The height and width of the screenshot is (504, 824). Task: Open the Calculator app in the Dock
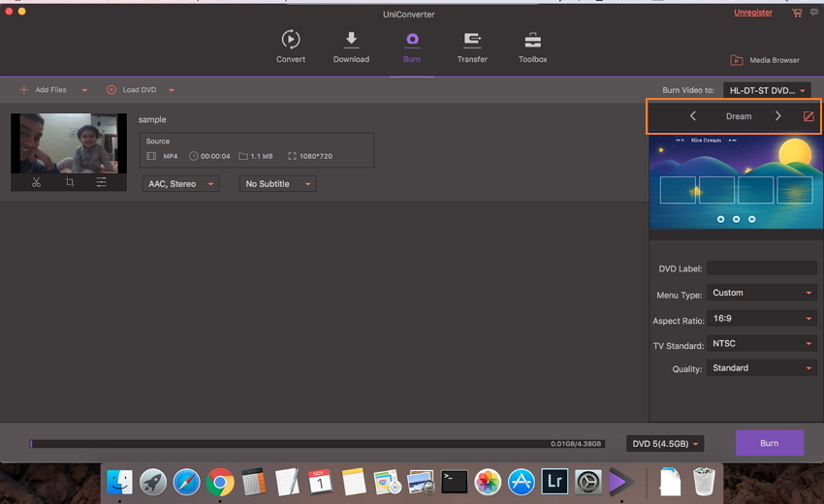[x=254, y=482]
